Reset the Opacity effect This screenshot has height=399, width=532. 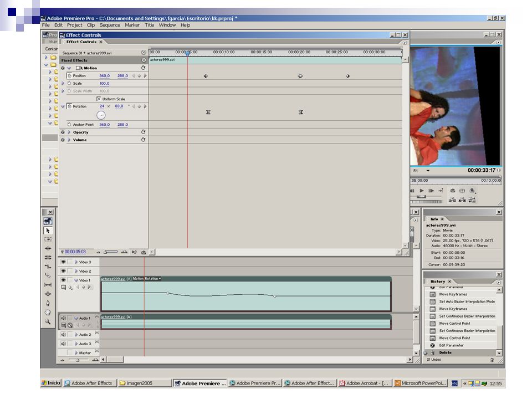(144, 132)
